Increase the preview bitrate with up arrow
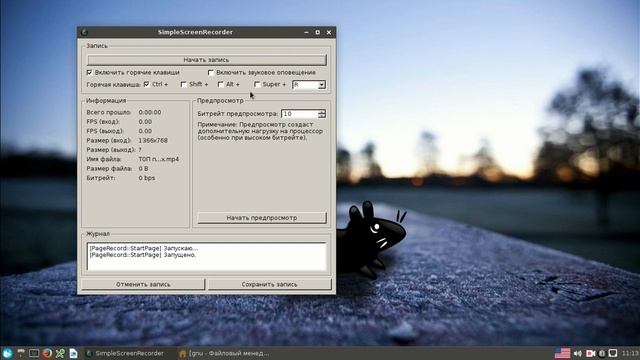This screenshot has width=640, height=360. [x=322, y=111]
